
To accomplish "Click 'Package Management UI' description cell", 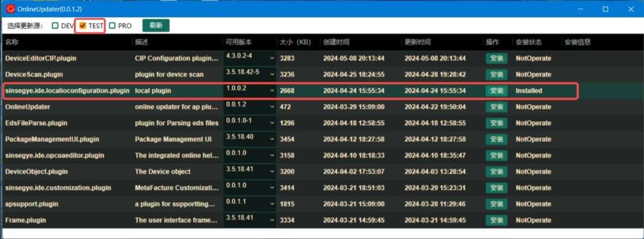I will pos(173,139).
